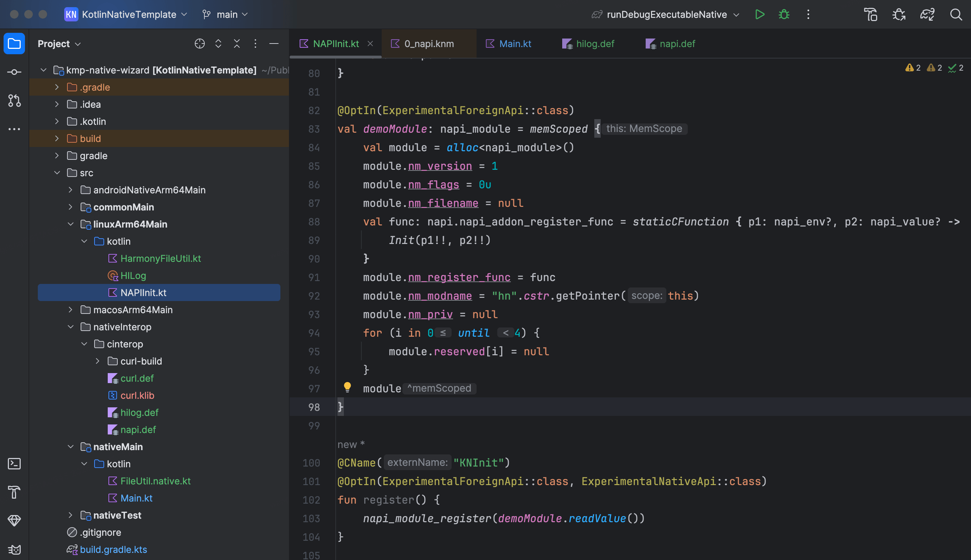Image resolution: width=971 pixels, height=560 pixels.
Task: Close the NAPIInit.kt tab
Action: [x=370, y=44]
